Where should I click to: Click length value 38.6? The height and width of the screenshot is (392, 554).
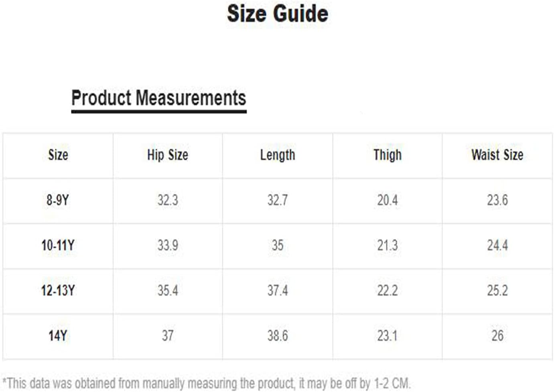coord(278,336)
